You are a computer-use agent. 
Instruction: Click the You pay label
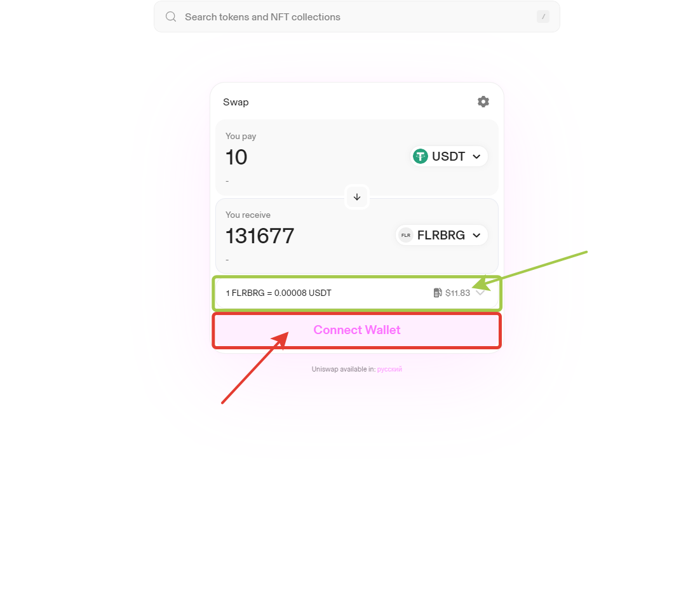coord(241,136)
